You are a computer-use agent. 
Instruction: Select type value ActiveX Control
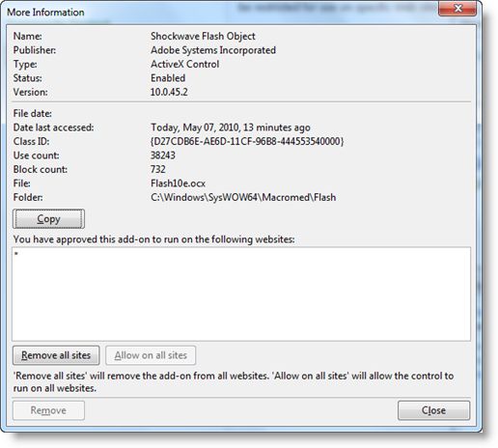coord(184,64)
